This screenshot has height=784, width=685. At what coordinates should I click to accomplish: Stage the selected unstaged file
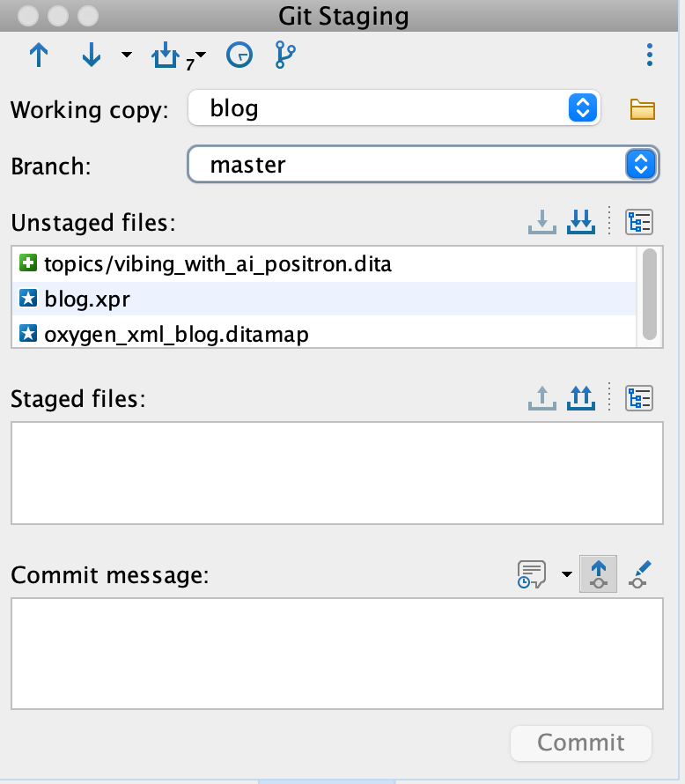coord(542,222)
